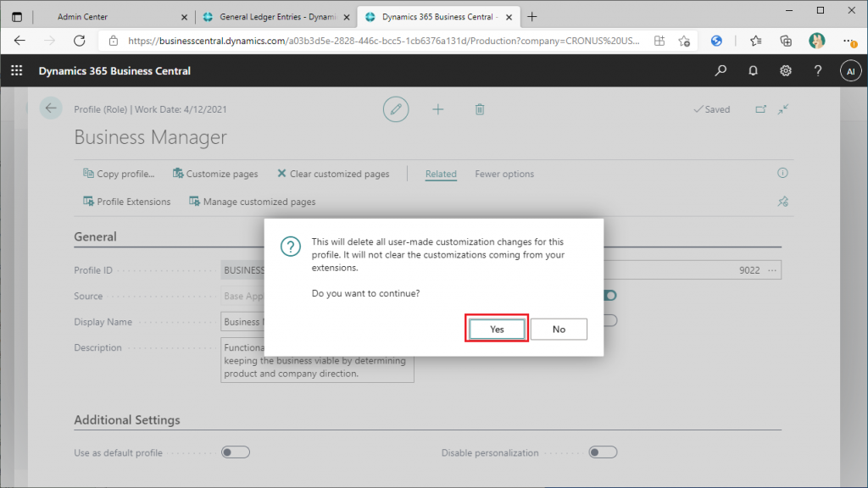The width and height of the screenshot is (868, 488).
Task: Click Clear customized pages action
Action: coord(333,174)
